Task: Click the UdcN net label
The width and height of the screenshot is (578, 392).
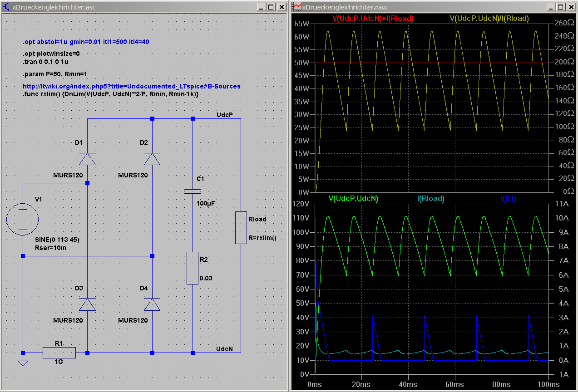Action: 225,349
